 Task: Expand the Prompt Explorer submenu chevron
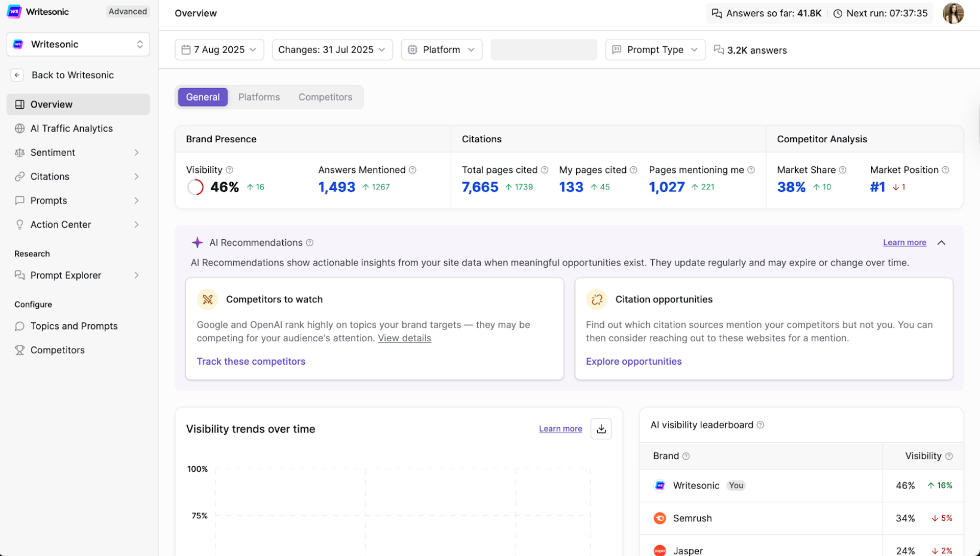pos(137,275)
